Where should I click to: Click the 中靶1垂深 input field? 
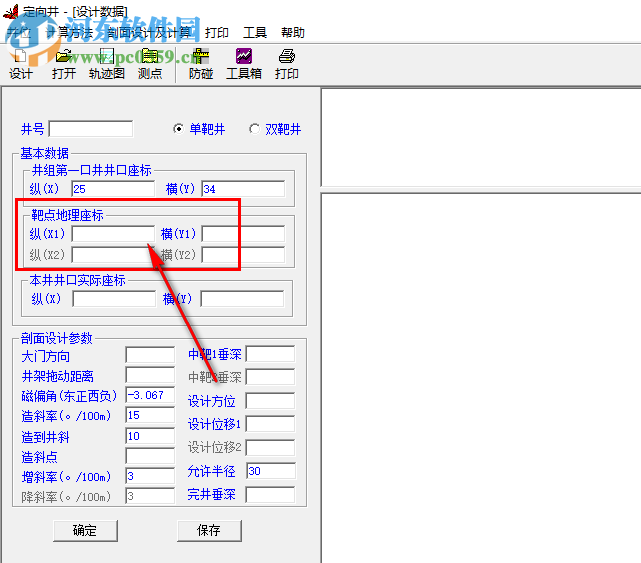point(270,354)
